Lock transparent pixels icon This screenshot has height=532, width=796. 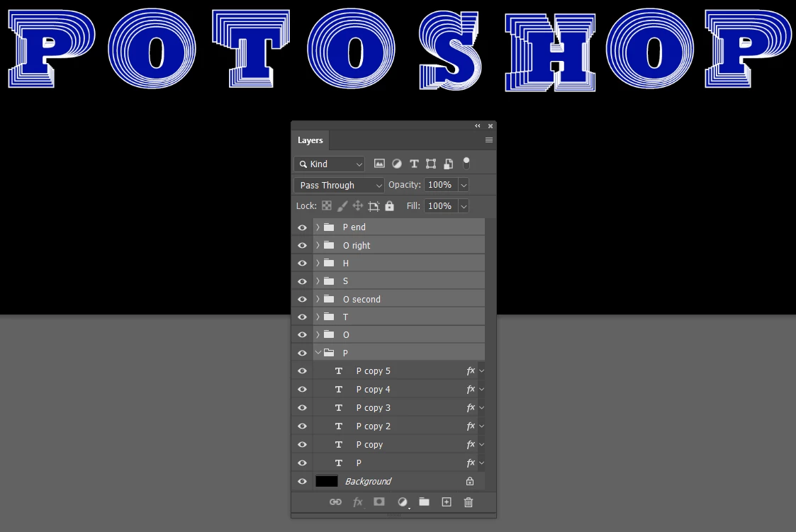[x=327, y=205]
